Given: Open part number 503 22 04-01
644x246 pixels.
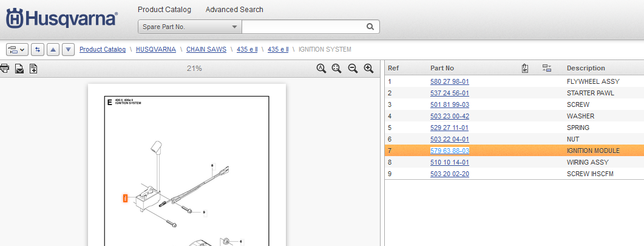Looking at the screenshot, I should click(449, 139).
